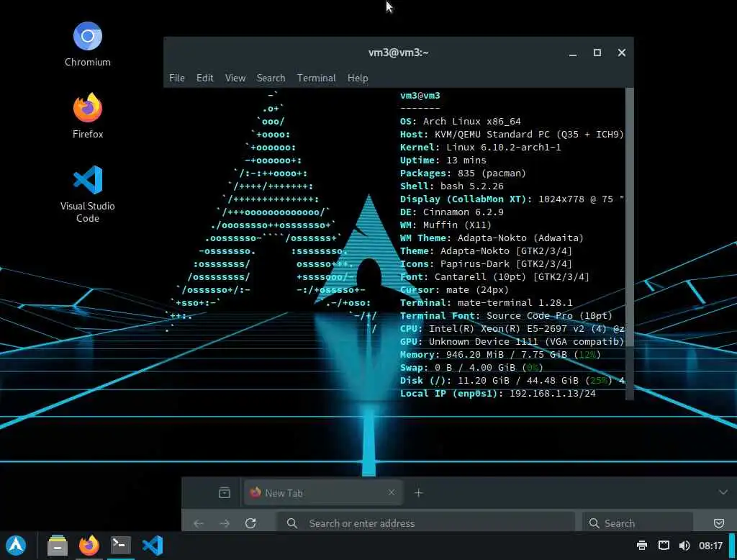This screenshot has width=737, height=560.
Task: Open the volume control in the tray
Action: pyautogui.click(x=684, y=546)
